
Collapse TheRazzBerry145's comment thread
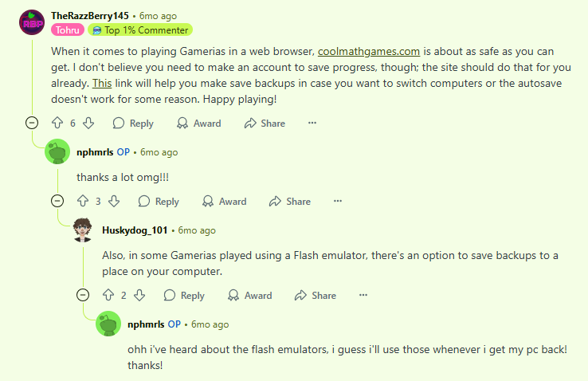click(31, 124)
